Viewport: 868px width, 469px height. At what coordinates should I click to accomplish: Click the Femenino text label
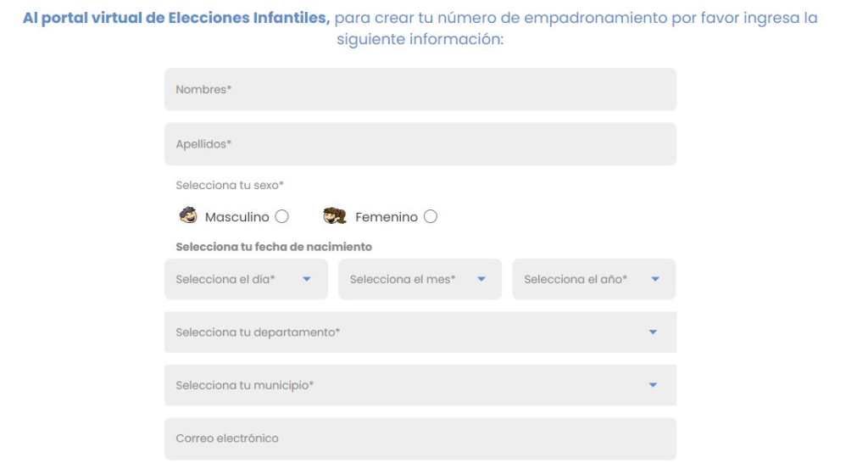point(386,217)
